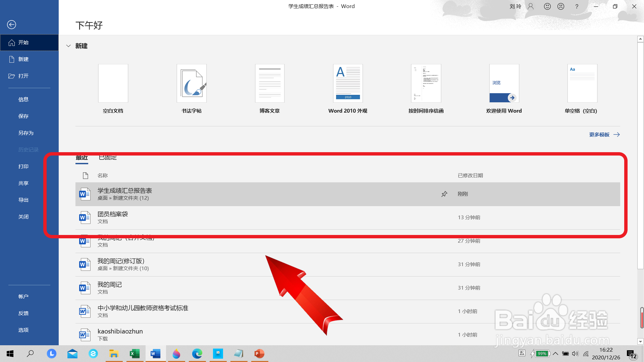Switch to the 已固定 tab
Viewport: 644px width, 362px height.
click(108, 158)
